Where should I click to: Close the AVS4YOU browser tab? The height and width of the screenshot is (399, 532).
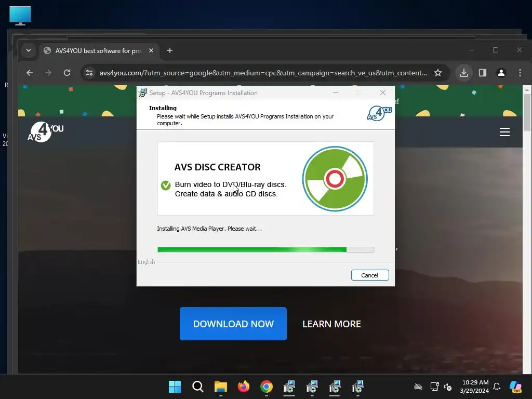tap(151, 50)
